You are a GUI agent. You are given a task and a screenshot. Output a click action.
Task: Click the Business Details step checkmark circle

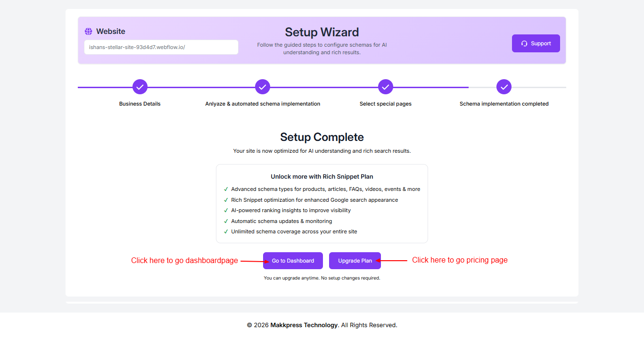[x=140, y=87]
